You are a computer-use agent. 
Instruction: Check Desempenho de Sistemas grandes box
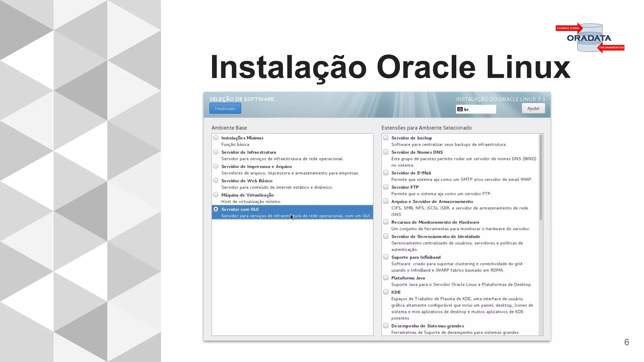(x=386, y=326)
